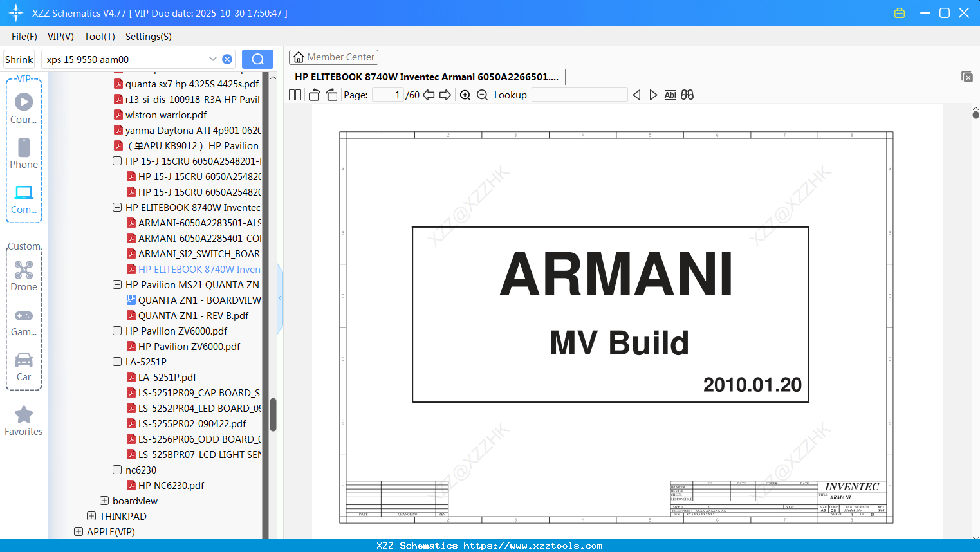
Task: Open the Settings(S) menu
Action: 149,37
